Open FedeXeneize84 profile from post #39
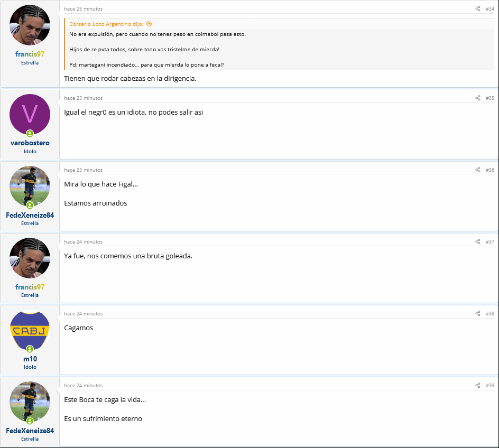499x448 pixels. tap(30, 431)
